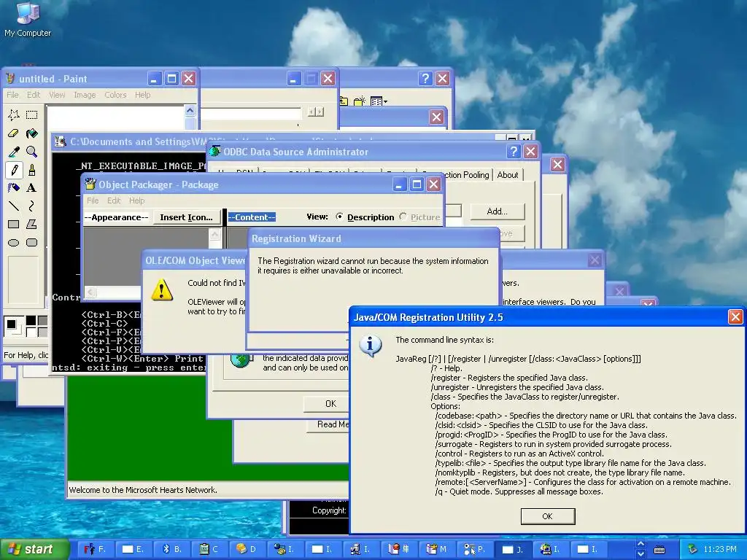This screenshot has width=747, height=560.
Task: Open the Colors menu in Paint
Action: pos(115,95)
